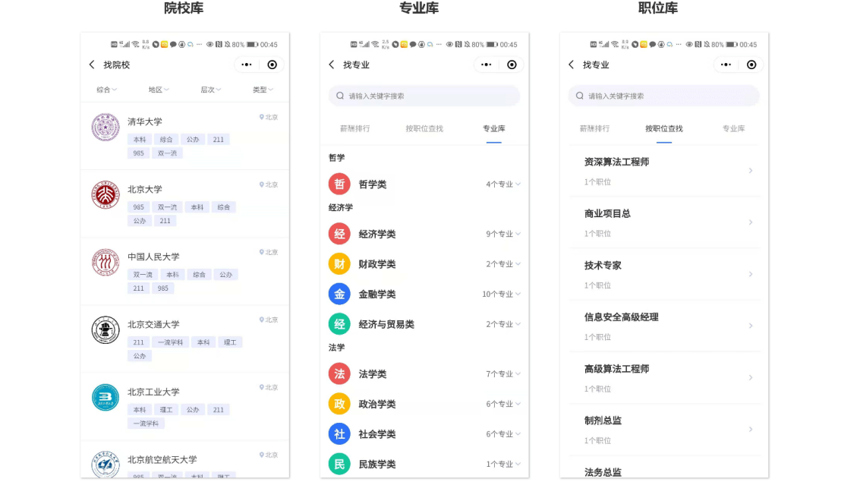Switch to 按职位查找 tab in 专业库 screen
Screen dimensions: 860x504
pyautogui.click(x=424, y=129)
